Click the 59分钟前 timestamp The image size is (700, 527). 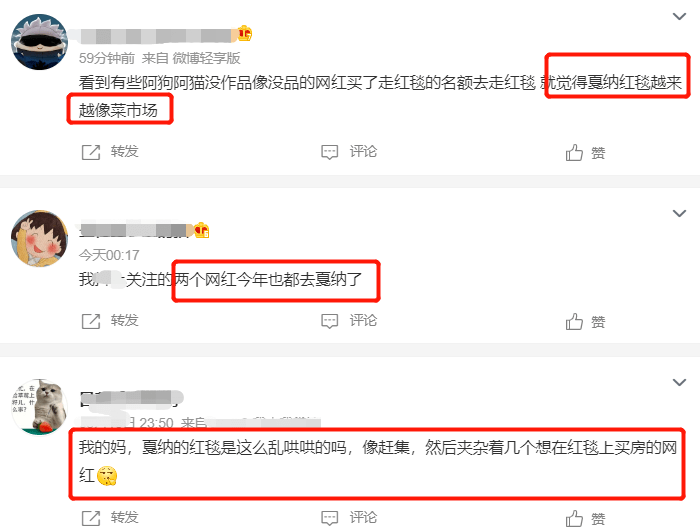[107, 58]
